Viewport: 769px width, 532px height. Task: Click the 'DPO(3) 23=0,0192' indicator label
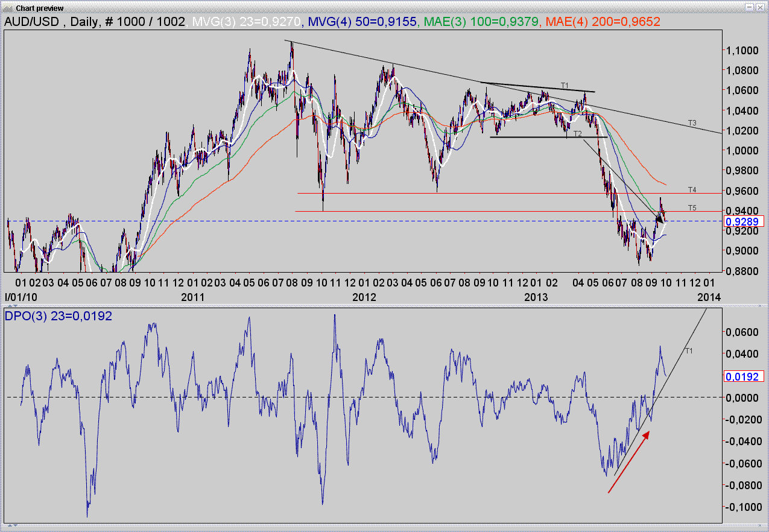[x=59, y=315]
